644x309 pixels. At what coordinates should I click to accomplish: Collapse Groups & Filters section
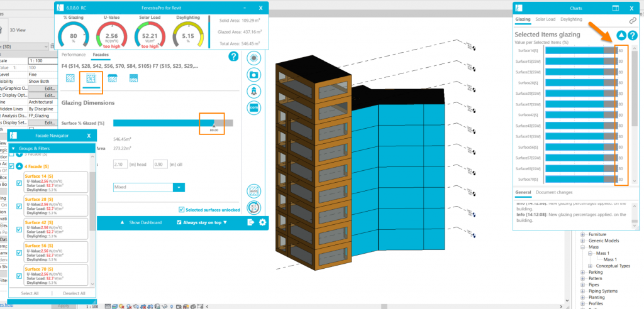(13, 148)
